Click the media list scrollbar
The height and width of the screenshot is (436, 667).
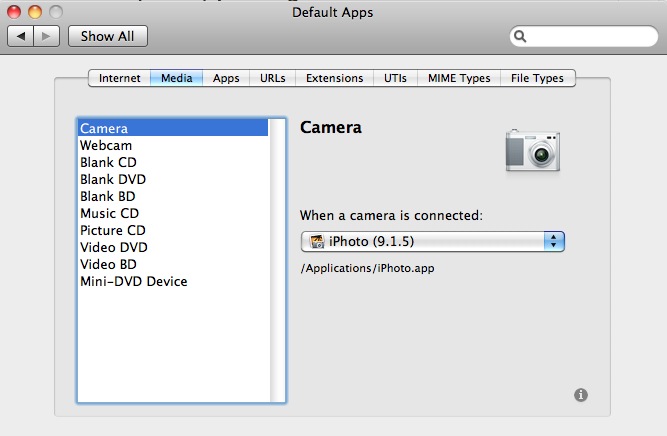(x=277, y=260)
